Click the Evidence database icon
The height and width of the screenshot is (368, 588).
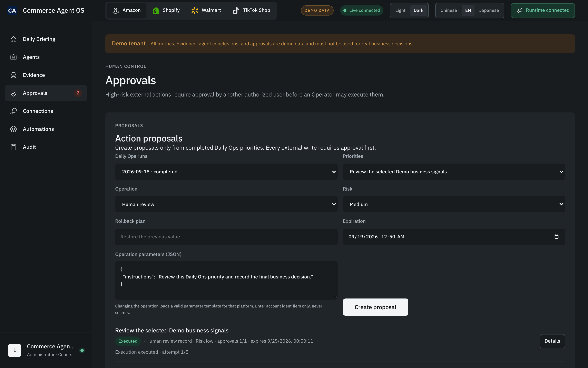[x=13, y=75]
